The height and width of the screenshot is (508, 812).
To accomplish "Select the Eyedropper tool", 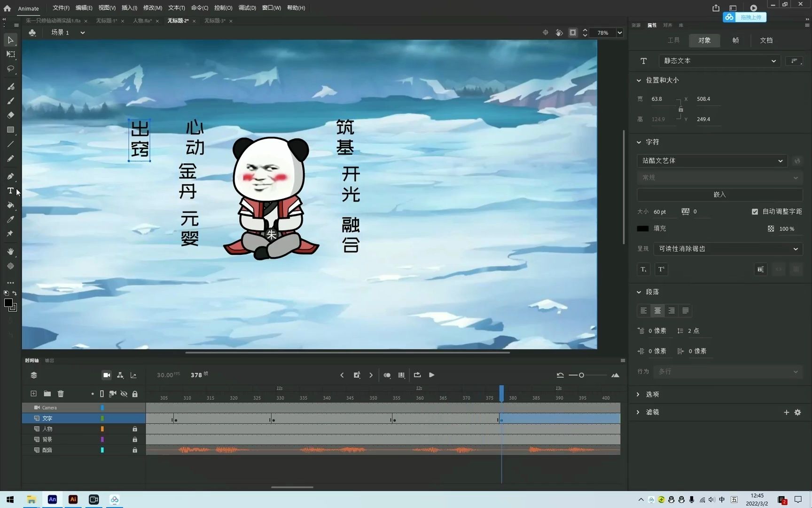I will tap(10, 219).
